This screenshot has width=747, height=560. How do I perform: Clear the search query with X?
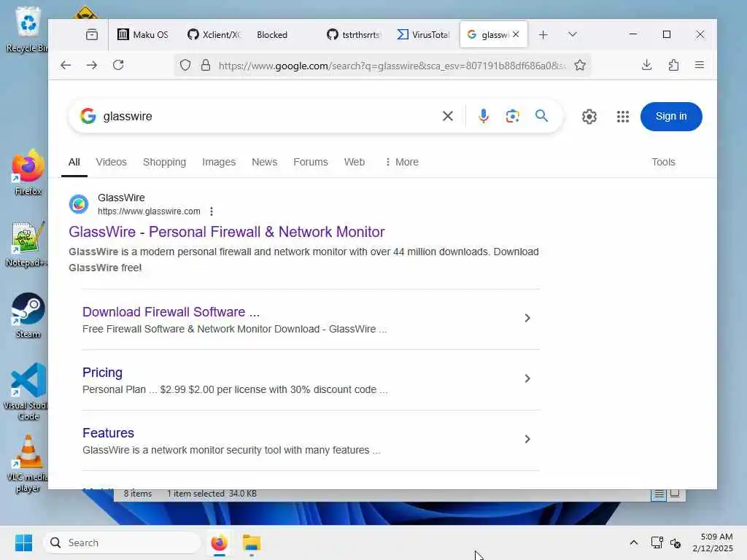coord(448,116)
